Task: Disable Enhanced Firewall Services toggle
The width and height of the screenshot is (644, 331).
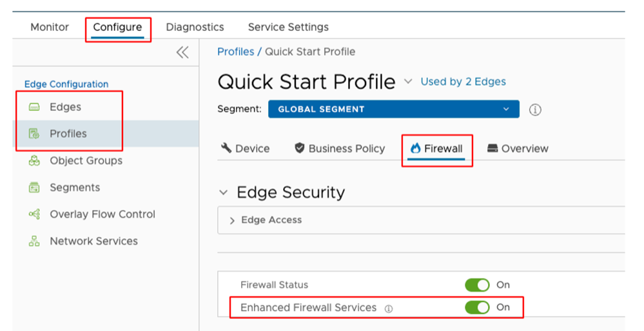Action: click(x=477, y=307)
